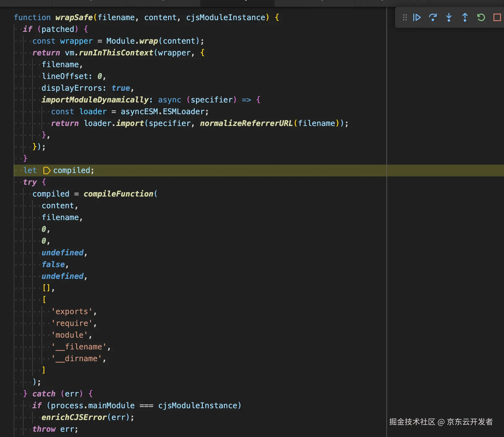Click the compileFunction call
Image resolution: width=504 pixels, height=437 pixels.
(x=118, y=194)
